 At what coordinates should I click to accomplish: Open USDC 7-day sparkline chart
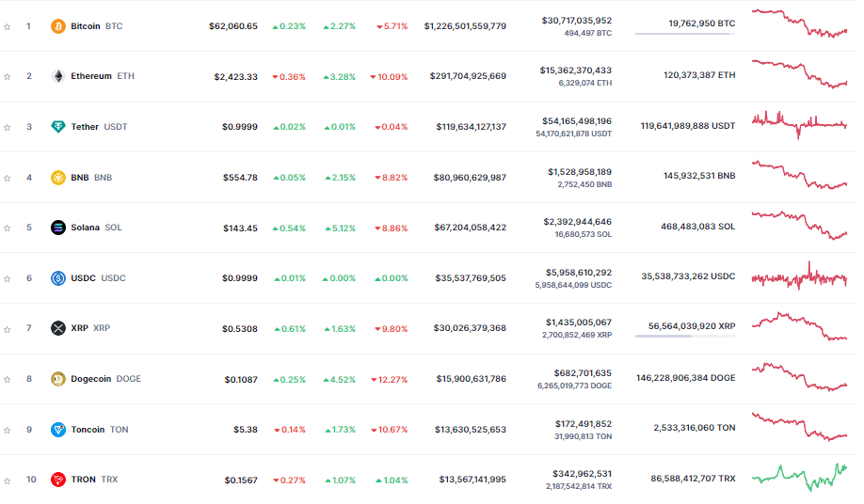point(799,276)
